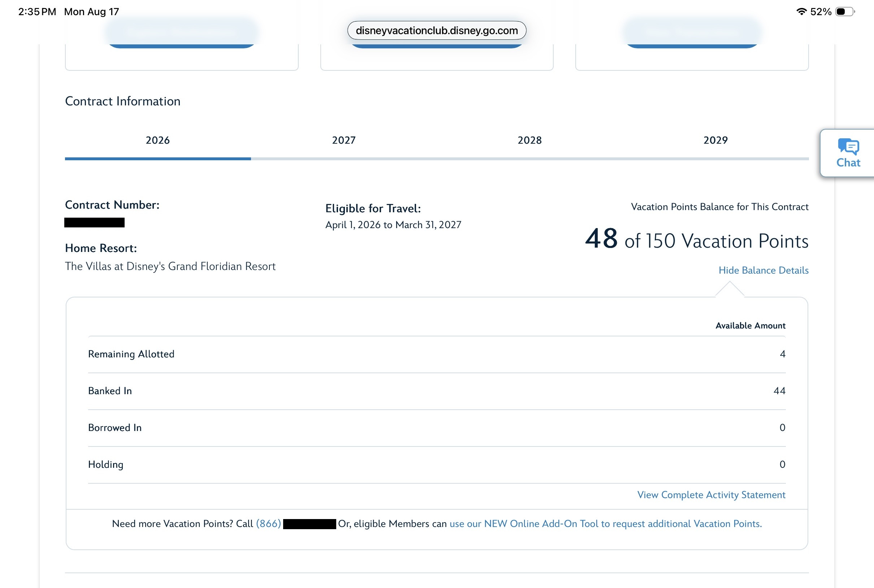Click the Banked In row label
Viewport: 874px width, 588px height.
pos(110,391)
